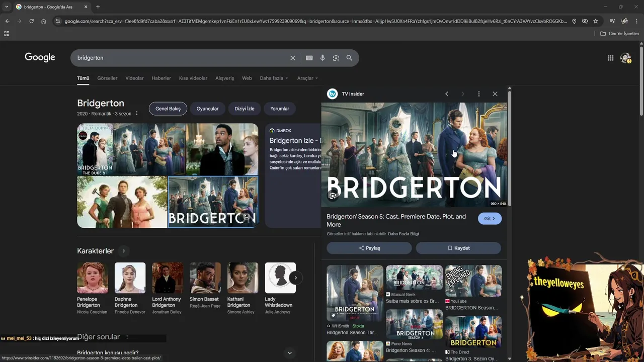Open the Lord Anthony Bridgerton character card

pos(168,289)
